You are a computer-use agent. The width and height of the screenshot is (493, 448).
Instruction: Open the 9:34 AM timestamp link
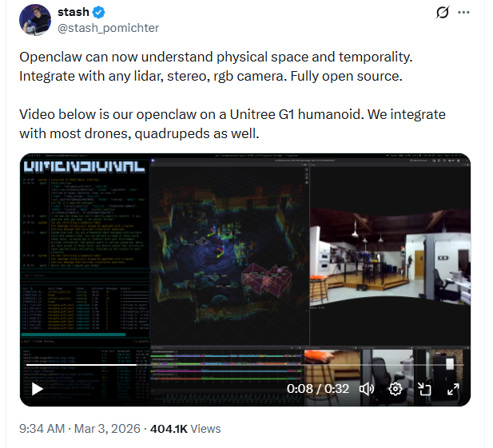[42, 429]
